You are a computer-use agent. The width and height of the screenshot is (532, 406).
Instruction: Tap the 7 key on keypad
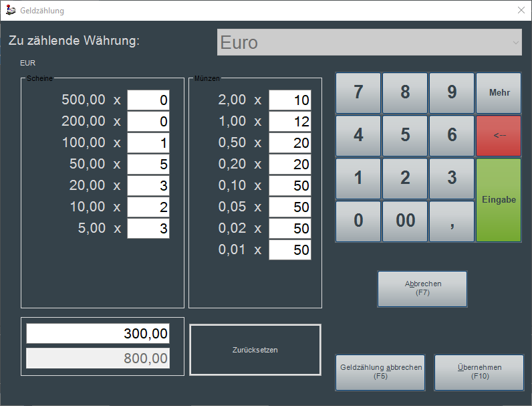(358, 93)
